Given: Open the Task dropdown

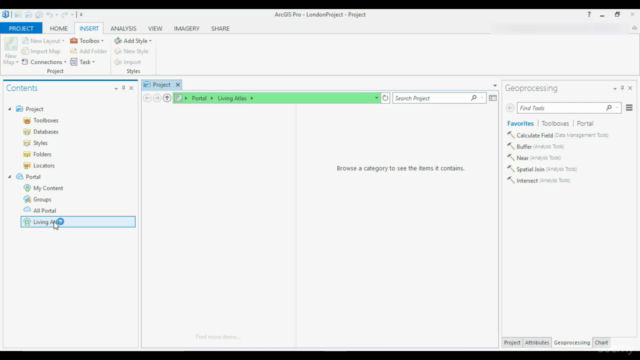Looking at the screenshot, I should tap(82, 62).
